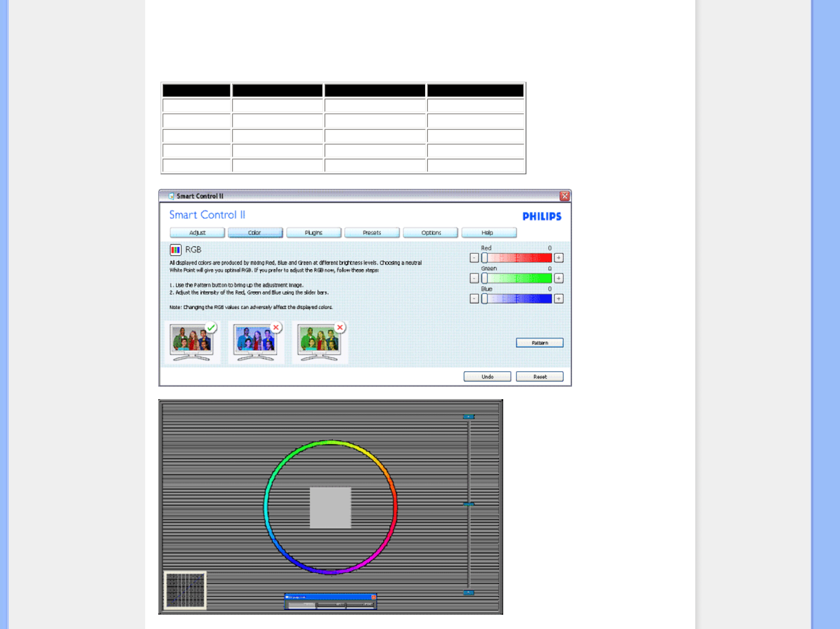Screen dimensions: 840x629
Task: Click the Green slider handle
Action: tap(484, 278)
